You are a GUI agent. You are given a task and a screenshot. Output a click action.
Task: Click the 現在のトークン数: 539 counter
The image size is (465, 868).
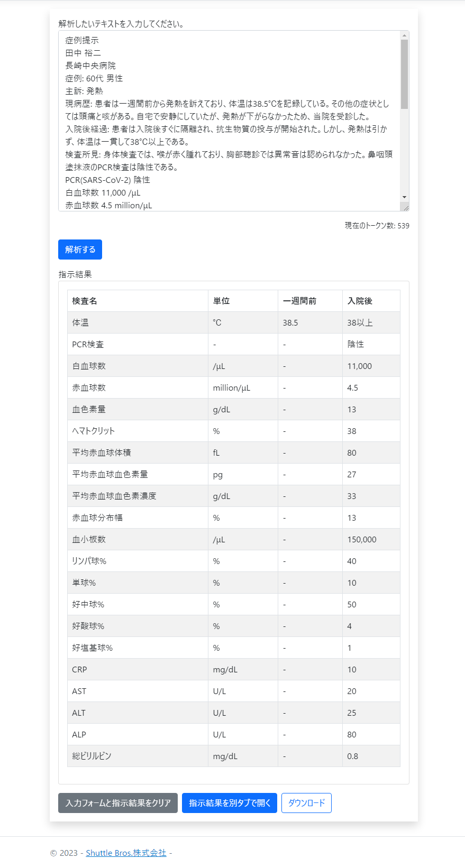tap(377, 226)
